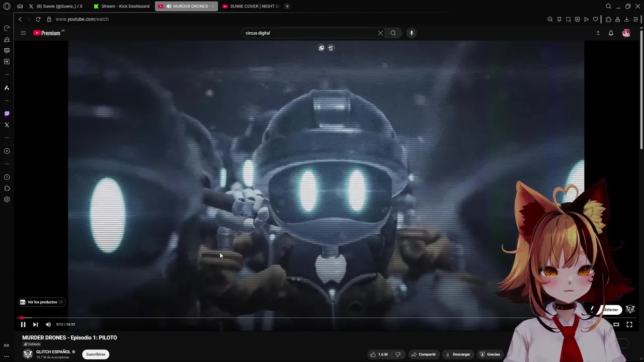Image resolution: width=644 pixels, height=362 pixels.
Task: Switch to SUWIE COVER NIGHT tab
Action: 251,6
